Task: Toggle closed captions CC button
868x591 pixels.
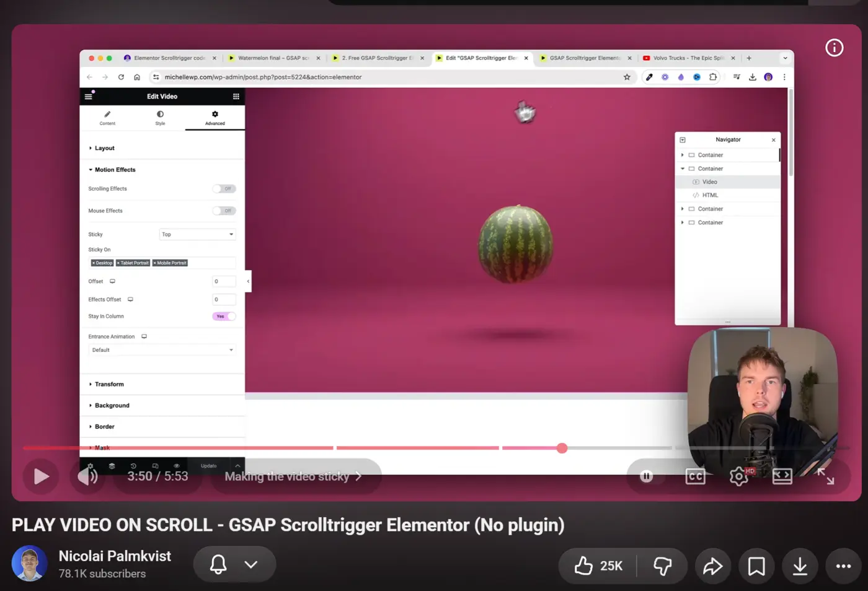Action: point(695,476)
